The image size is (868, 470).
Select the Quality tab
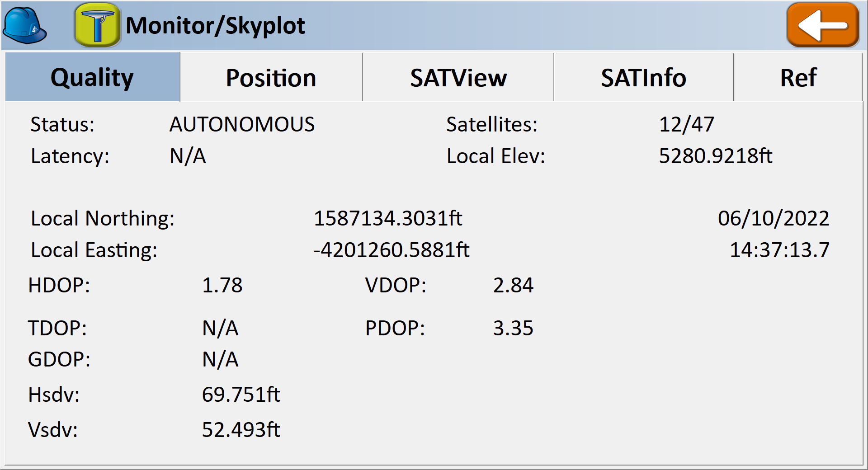(92, 77)
